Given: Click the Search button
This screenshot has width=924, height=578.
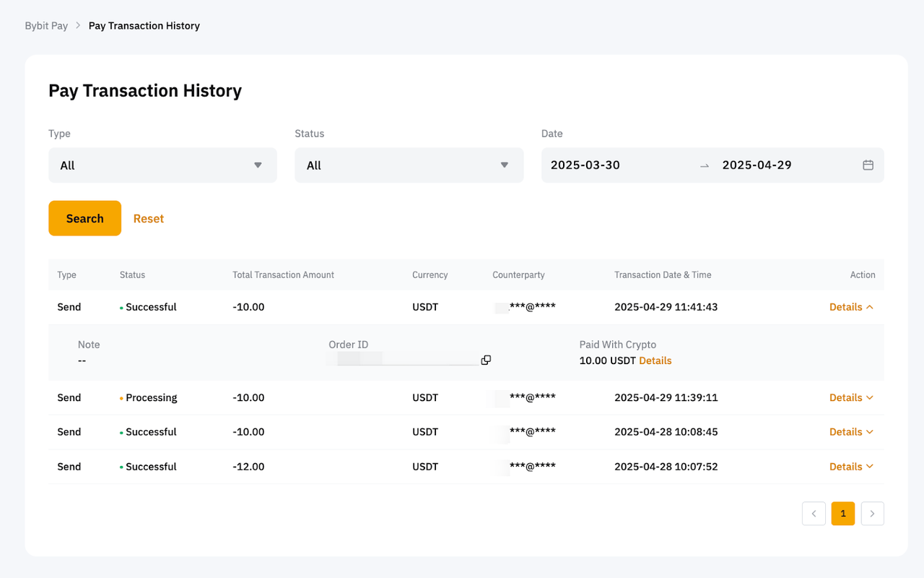Looking at the screenshot, I should tap(84, 218).
